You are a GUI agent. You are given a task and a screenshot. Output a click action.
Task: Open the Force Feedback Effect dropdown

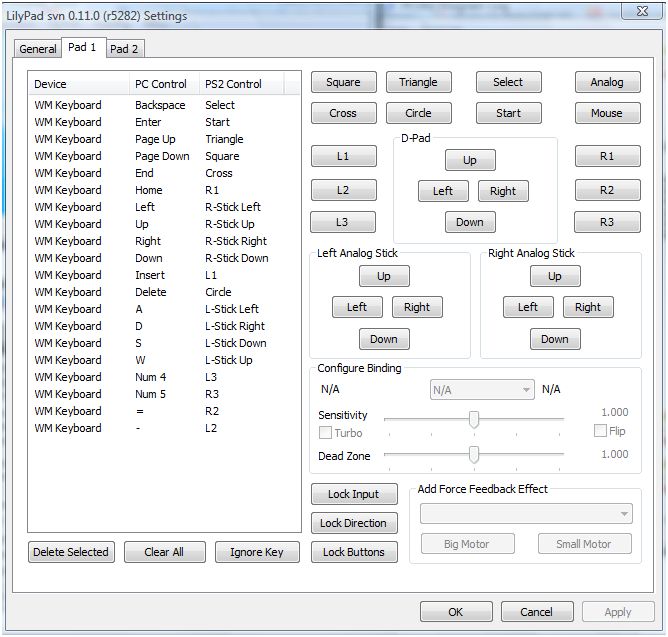tap(527, 514)
